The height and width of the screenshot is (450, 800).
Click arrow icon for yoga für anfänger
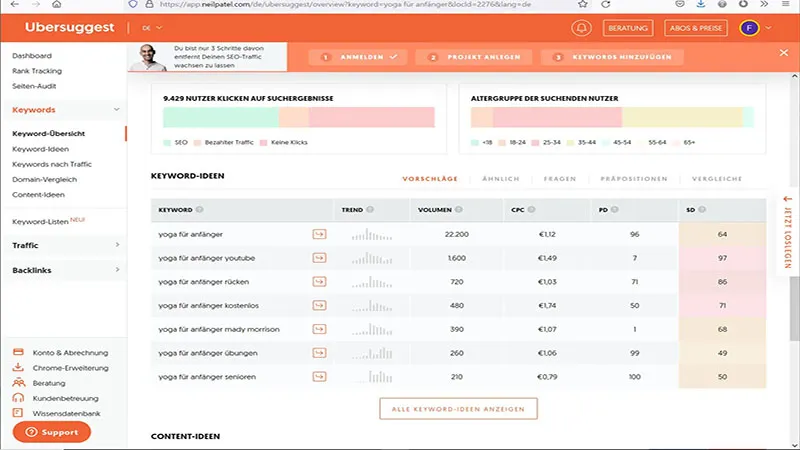[319, 234]
